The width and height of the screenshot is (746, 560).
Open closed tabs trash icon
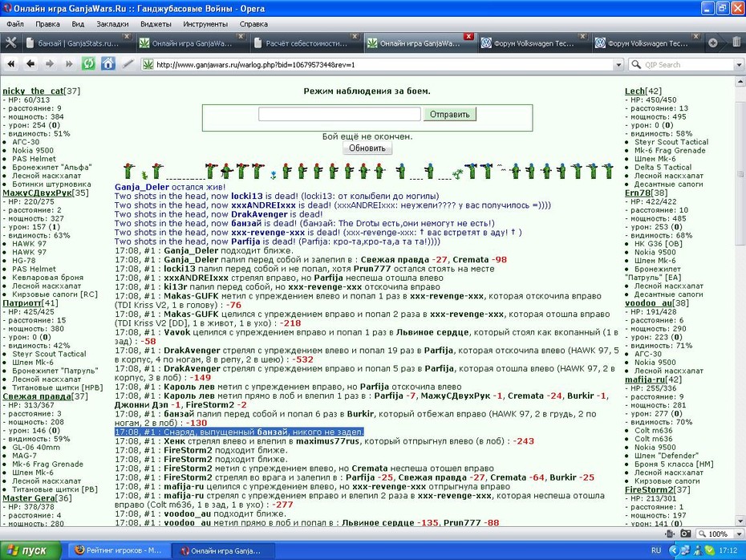click(736, 43)
